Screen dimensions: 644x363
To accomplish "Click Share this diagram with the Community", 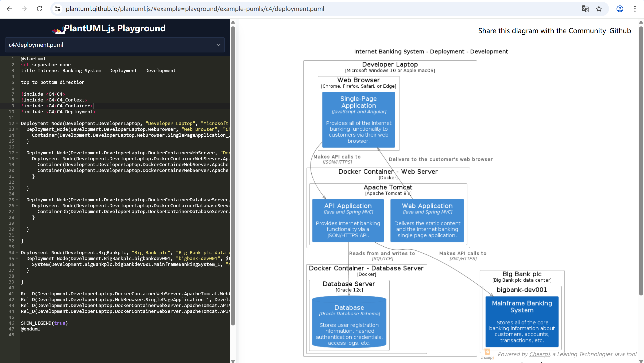I will [542, 31].
